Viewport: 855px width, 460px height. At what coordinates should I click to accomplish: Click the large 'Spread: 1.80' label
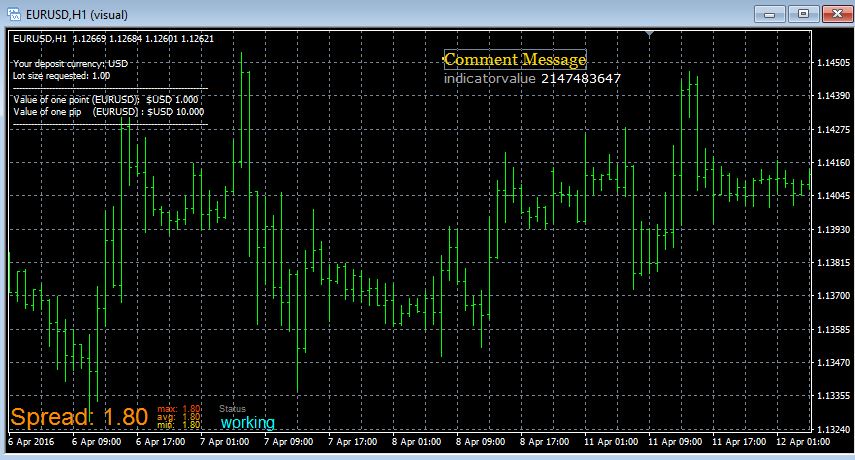tap(79, 417)
